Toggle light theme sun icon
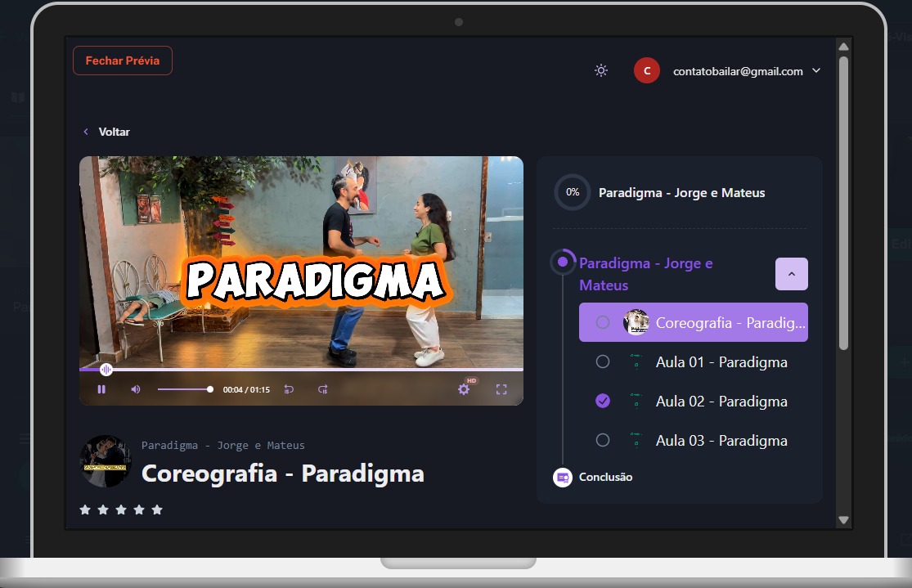Viewport: 912px width, 588px height. point(601,71)
